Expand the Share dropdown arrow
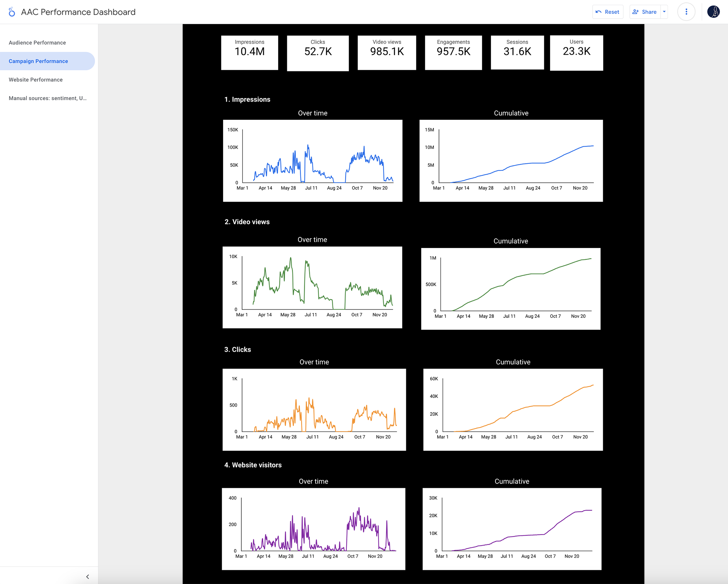 (664, 12)
